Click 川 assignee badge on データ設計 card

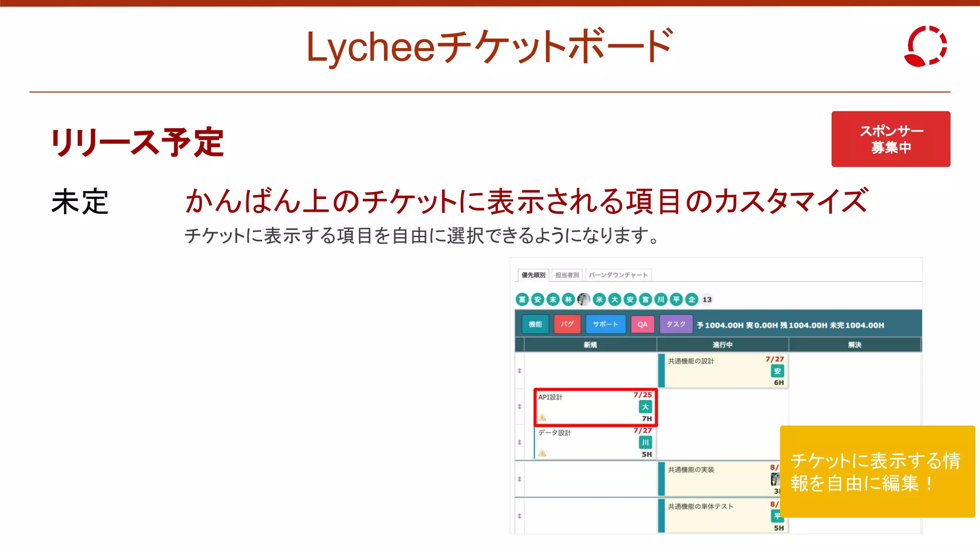tap(645, 442)
